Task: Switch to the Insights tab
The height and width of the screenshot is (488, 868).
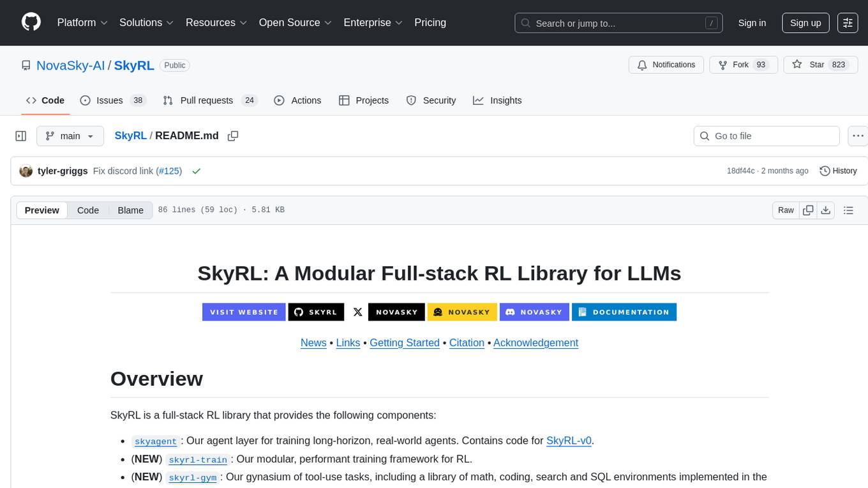Action: (498, 100)
